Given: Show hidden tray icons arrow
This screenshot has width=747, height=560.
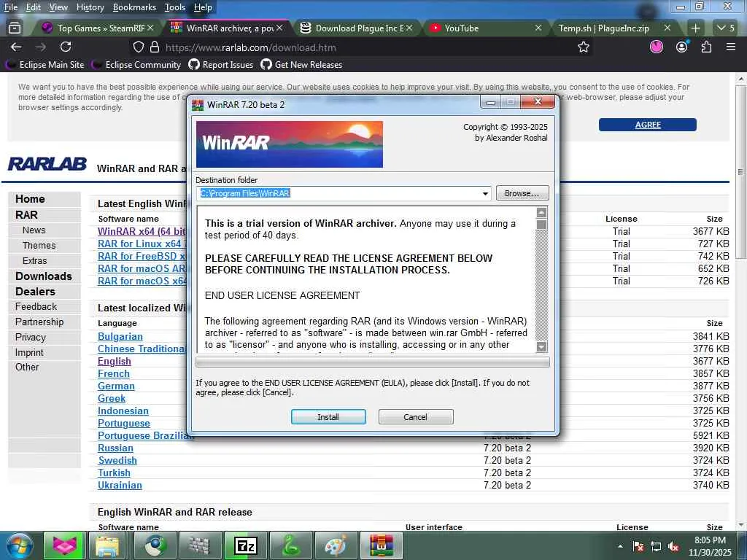Looking at the screenshot, I should coord(620,546).
